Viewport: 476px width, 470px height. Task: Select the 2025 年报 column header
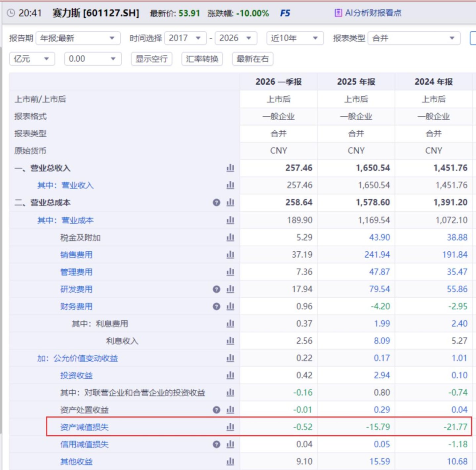(356, 82)
